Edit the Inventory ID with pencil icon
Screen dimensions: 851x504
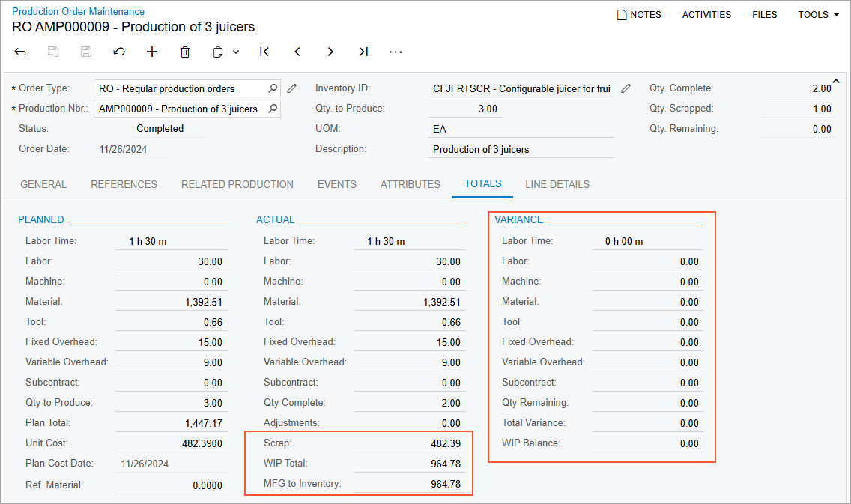626,88
